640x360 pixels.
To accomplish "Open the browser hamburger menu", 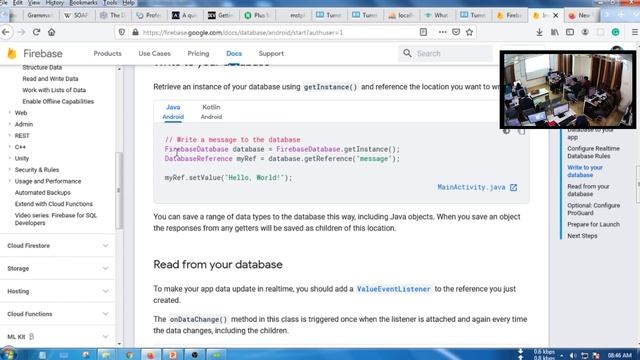I will [635, 32].
